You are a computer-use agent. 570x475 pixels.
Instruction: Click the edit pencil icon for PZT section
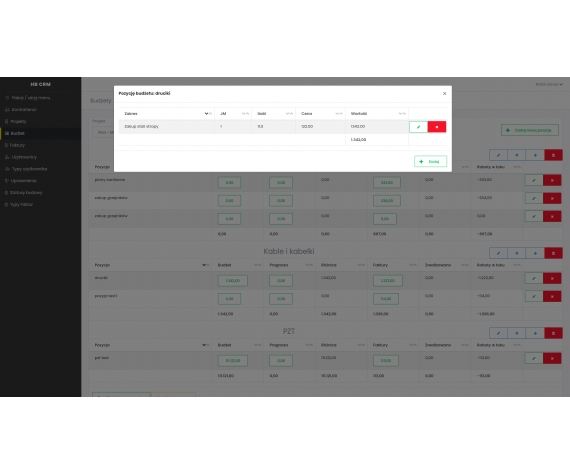[498, 333]
